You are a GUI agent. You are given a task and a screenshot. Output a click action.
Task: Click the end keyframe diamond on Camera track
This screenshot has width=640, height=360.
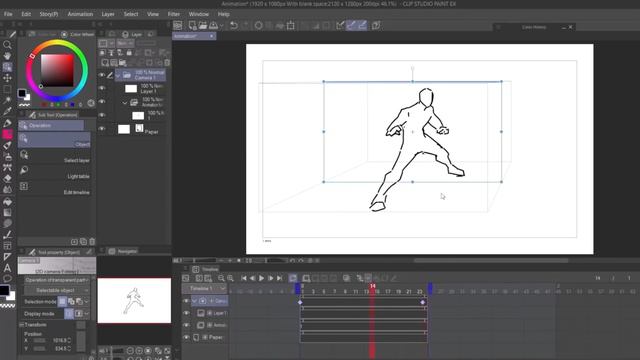[423, 302]
